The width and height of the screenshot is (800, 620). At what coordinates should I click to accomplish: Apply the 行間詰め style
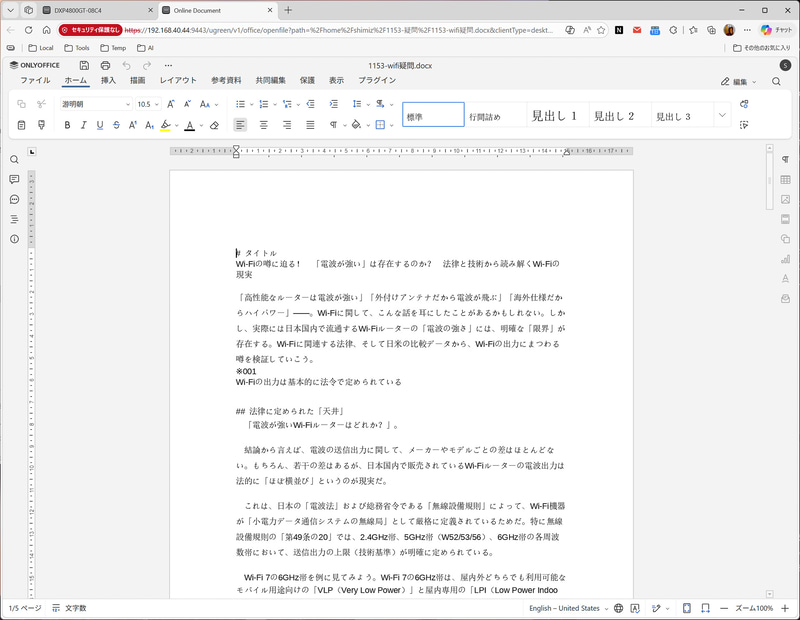coord(495,115)
